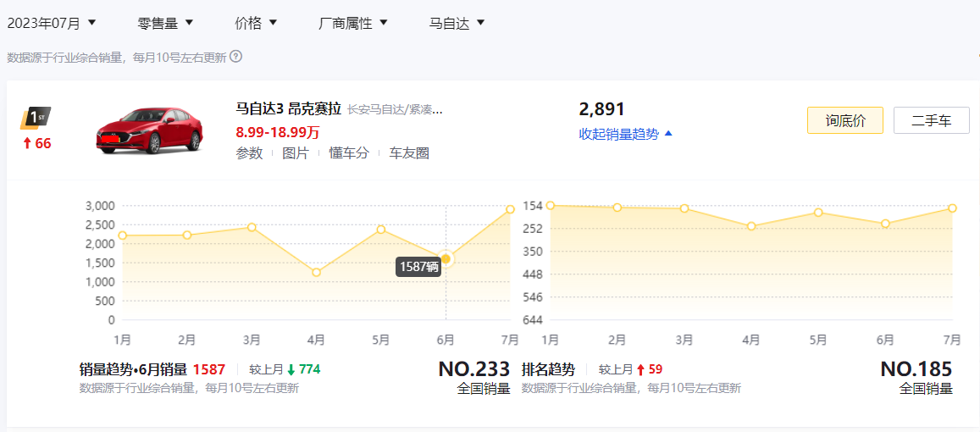
Task: Select the 4月 low point on sales chart
Action: (x=316, y=272)
